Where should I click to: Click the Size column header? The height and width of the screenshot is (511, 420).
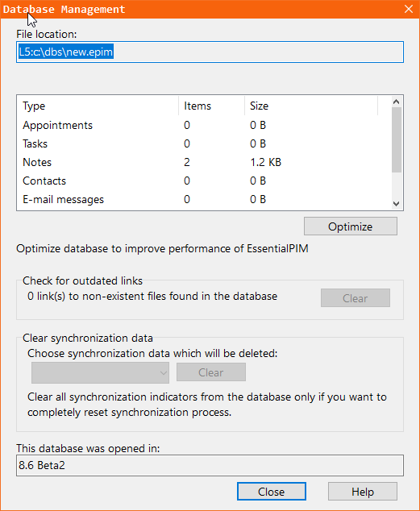pyautogui.click(x=311, y=106)
